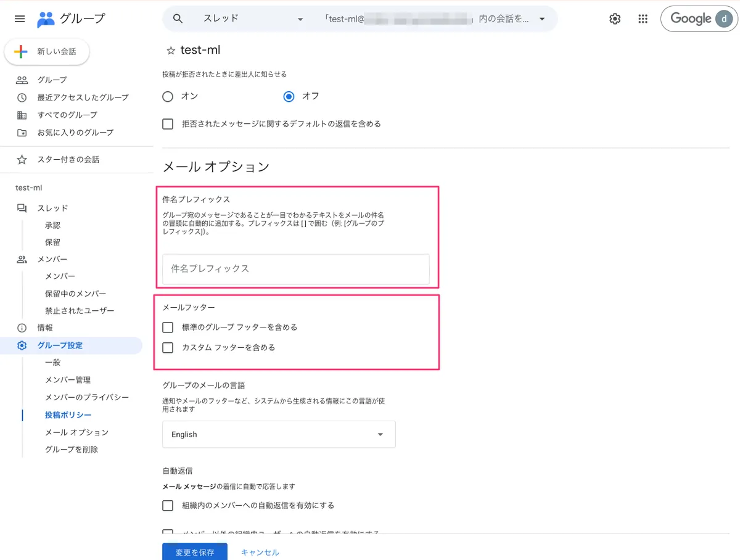The width and height of the screenshot is (740, 560).
Task: Open the main hamburger menu
Action: [x=20, y=19]
